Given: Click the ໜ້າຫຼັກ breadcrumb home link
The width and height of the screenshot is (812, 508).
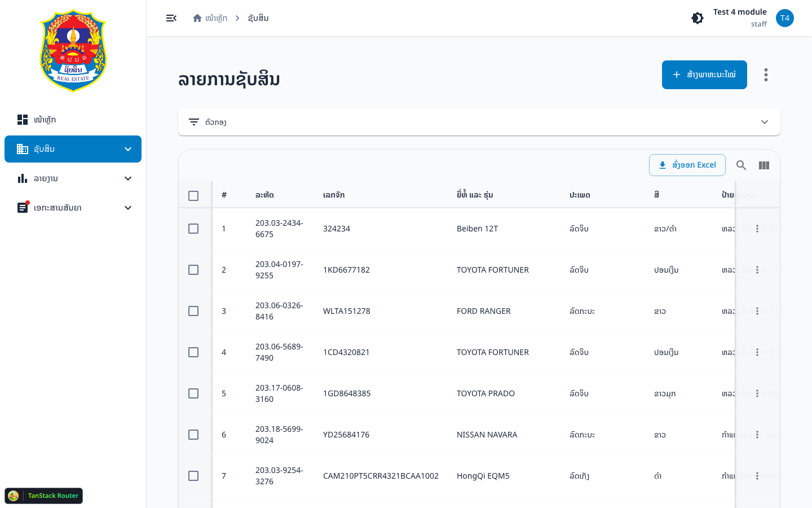Looking at the screenshot, I should (210, 18).
